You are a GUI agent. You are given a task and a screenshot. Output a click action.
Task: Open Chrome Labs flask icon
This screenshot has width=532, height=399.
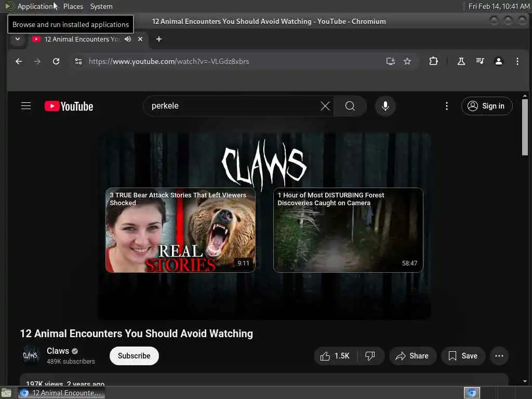[461, 61]
